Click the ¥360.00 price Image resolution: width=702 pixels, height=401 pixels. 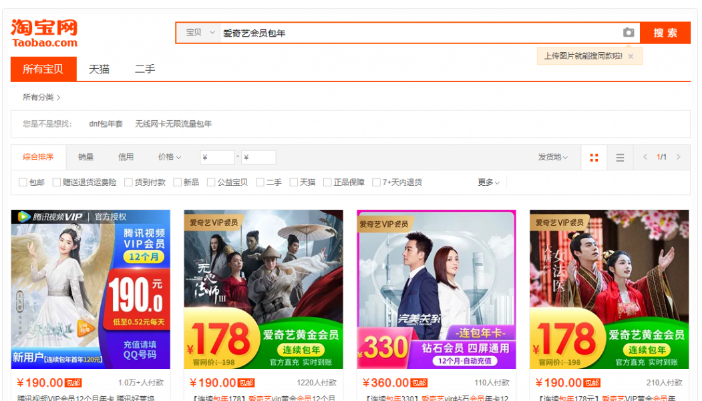click(385, 383)
